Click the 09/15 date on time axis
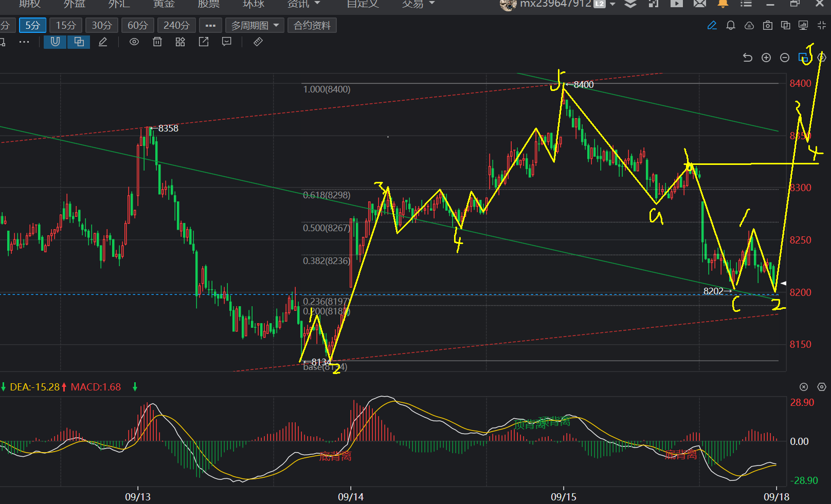The height and width of the screenshot is (504, 831). click(564, 497)
